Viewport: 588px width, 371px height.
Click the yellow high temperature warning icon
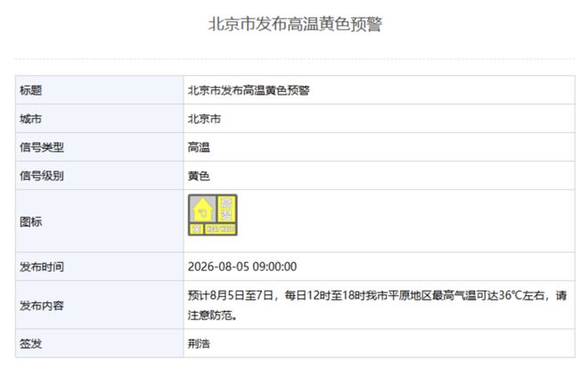(x=213, y=215)
